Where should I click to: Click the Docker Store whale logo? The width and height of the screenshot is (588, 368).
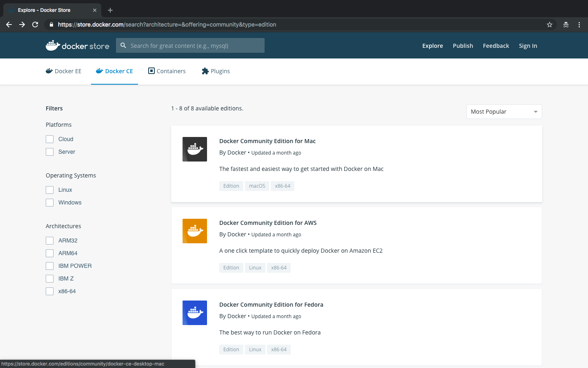(78, 45)
